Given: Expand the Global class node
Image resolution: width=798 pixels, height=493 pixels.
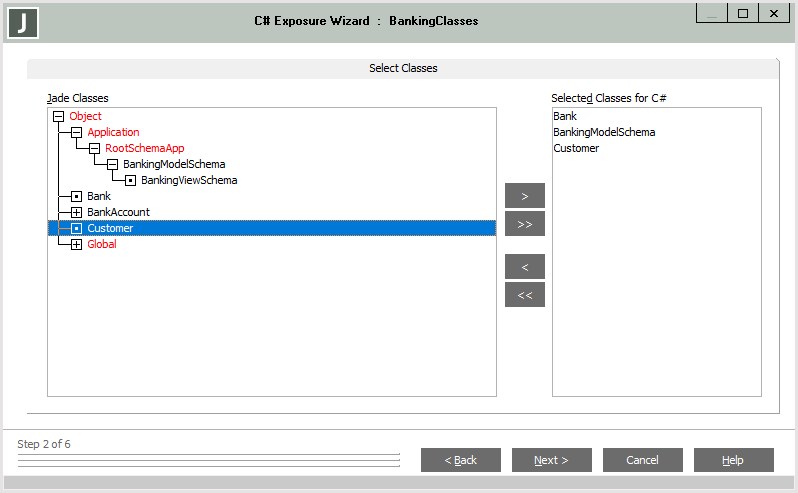Looking at the screenshot, I should pos(76,245).
